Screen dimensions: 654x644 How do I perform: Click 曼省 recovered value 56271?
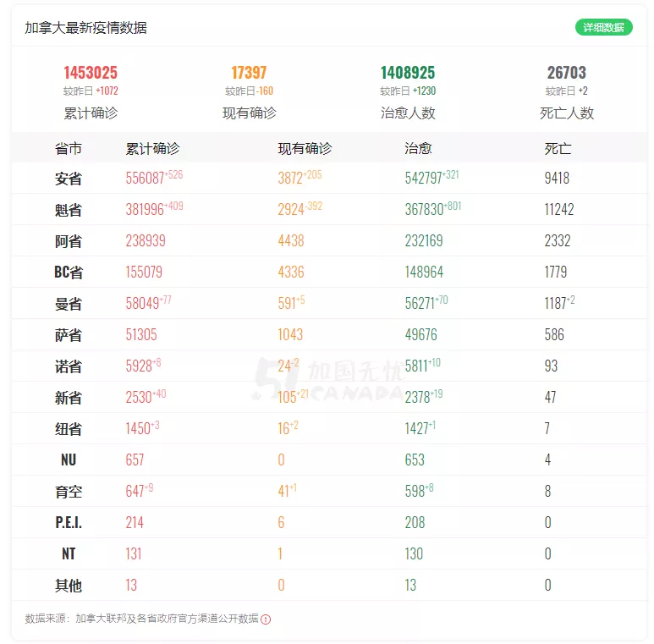(420, 303)
